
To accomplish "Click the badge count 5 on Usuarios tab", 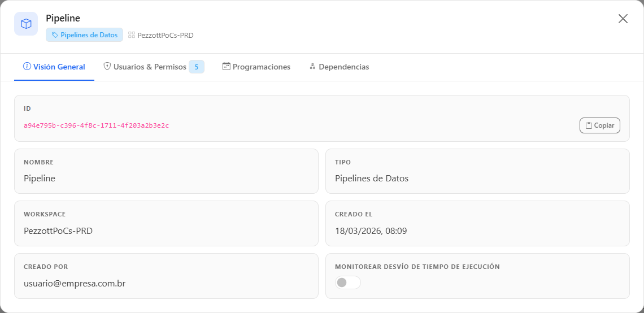I will pyautogui.click(x=197, y=67).
